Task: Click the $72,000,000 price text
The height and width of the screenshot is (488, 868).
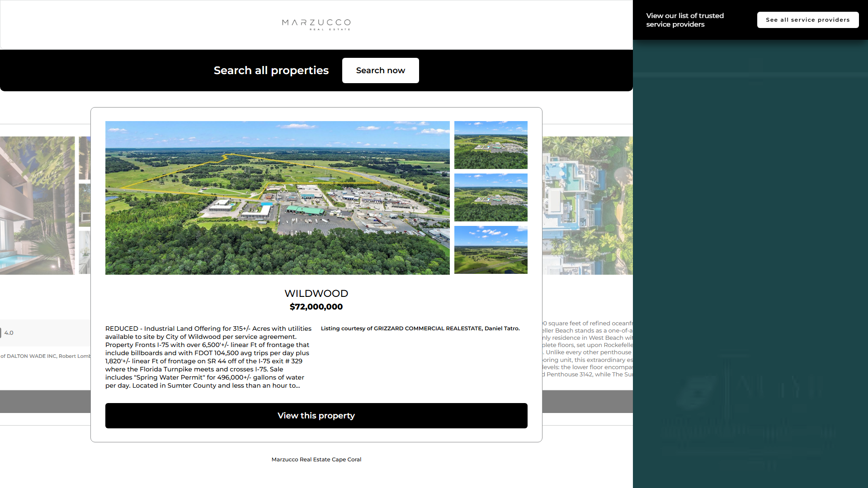Action: pos(316,307)
